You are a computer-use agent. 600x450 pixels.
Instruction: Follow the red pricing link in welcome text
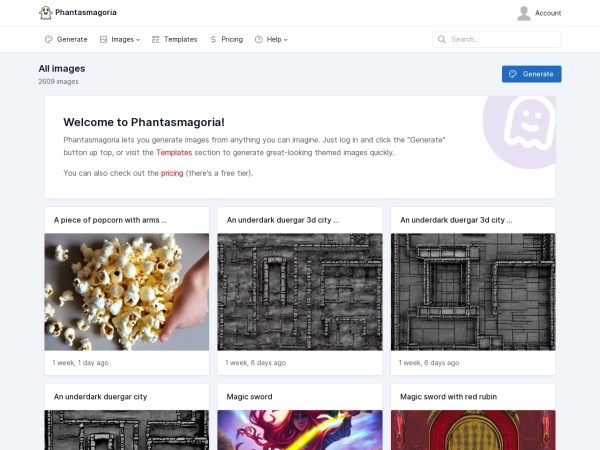click(172, 173)
